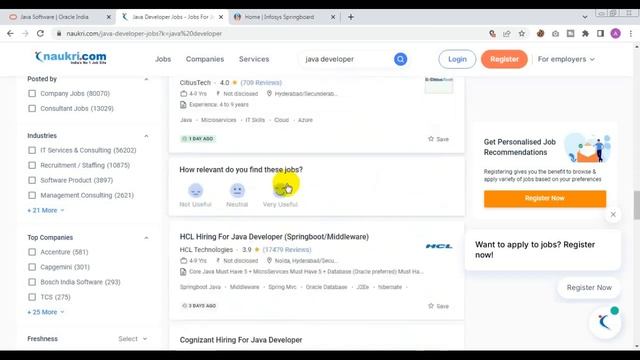Collapse the Posted by filter section

coord(146,79)
